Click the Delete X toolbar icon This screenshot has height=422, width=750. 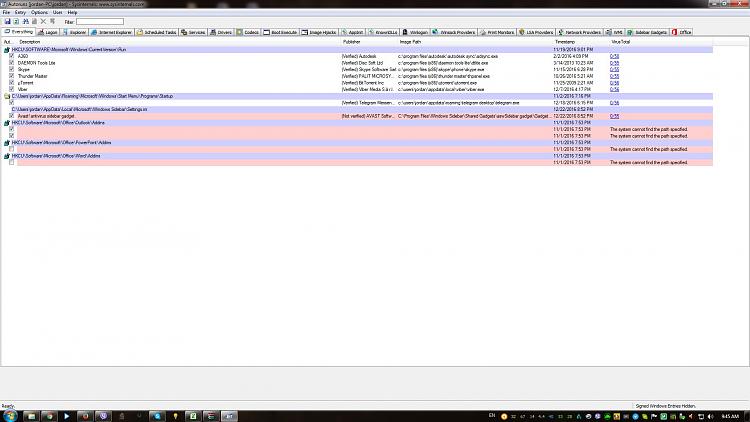(43, 22)
